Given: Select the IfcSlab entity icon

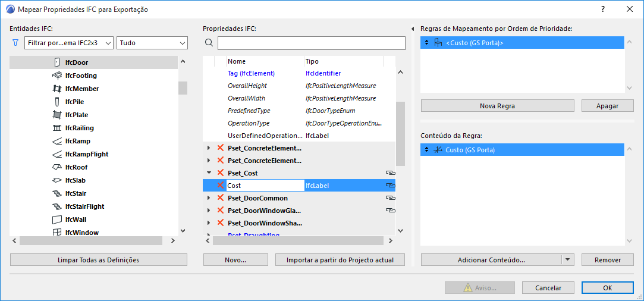Looking at the screenshot, I should [x=56, y=180].
